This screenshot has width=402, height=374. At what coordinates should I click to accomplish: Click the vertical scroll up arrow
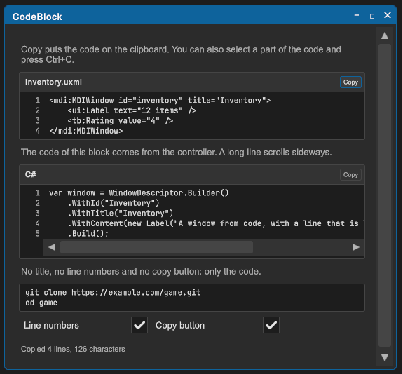click(385, 36)
